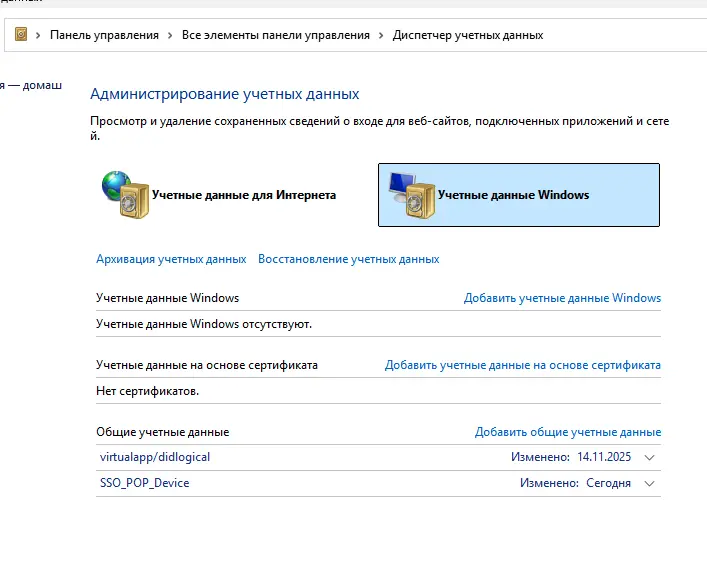Click "Добавить учетные данные на основе сертификата"

[522, 365]
